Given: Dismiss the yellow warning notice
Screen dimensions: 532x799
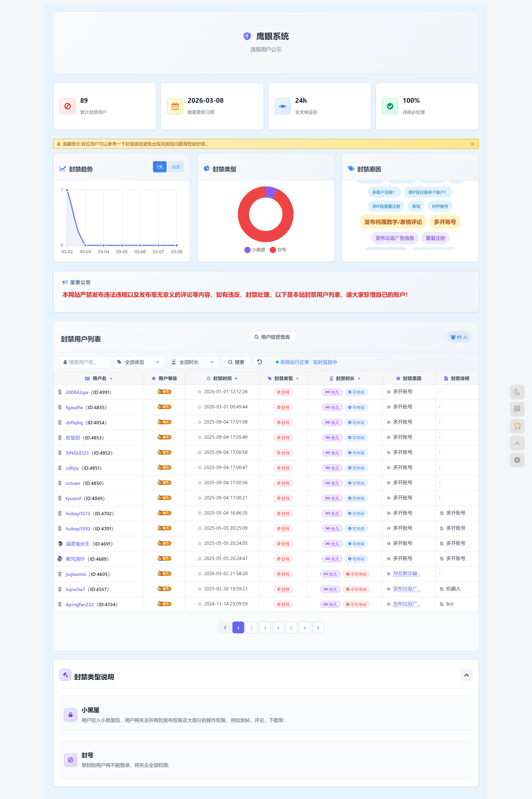Looking at the screenshot, I should pos(472,144).
